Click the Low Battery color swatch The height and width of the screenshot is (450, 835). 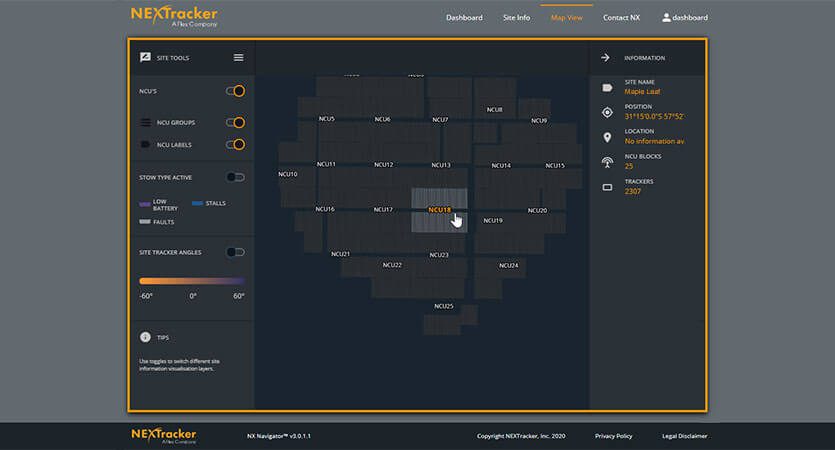pyautogui.click(x=145, y=204)
